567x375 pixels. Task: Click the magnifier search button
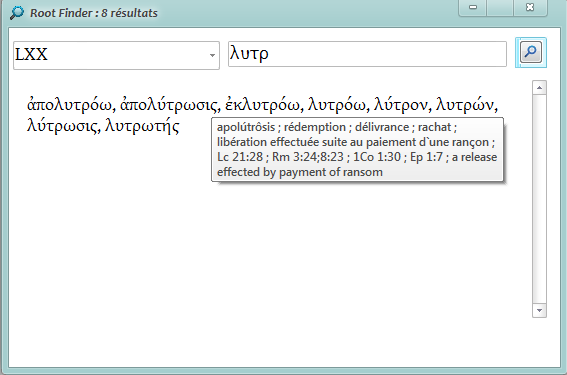click(x=530, y=52)
